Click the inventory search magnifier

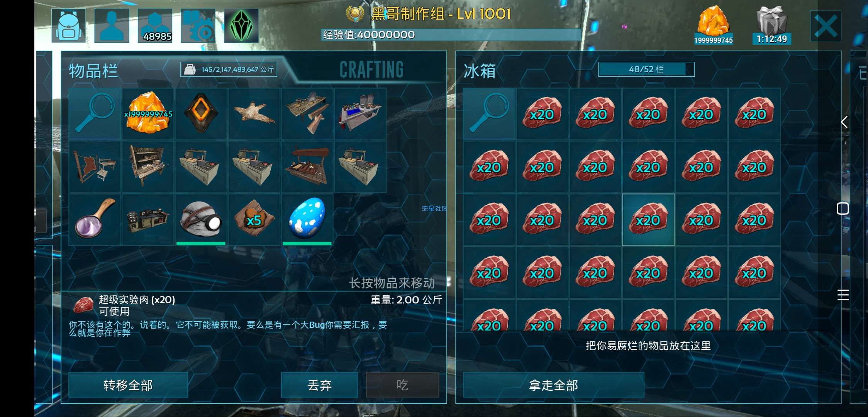coord(95,114)
